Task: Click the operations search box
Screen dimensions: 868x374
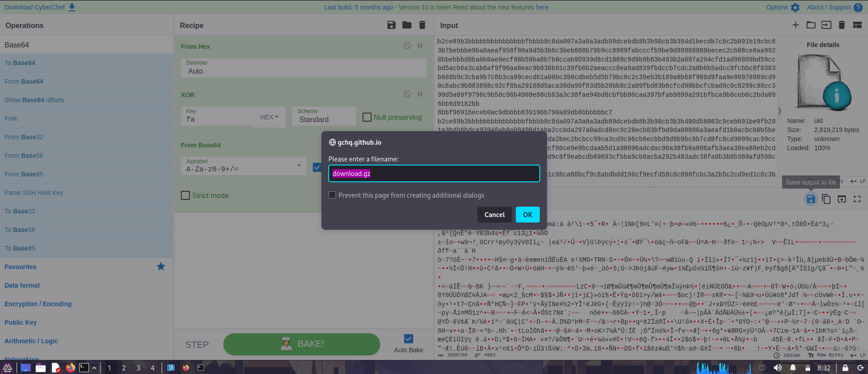Action: pos(86,45)
